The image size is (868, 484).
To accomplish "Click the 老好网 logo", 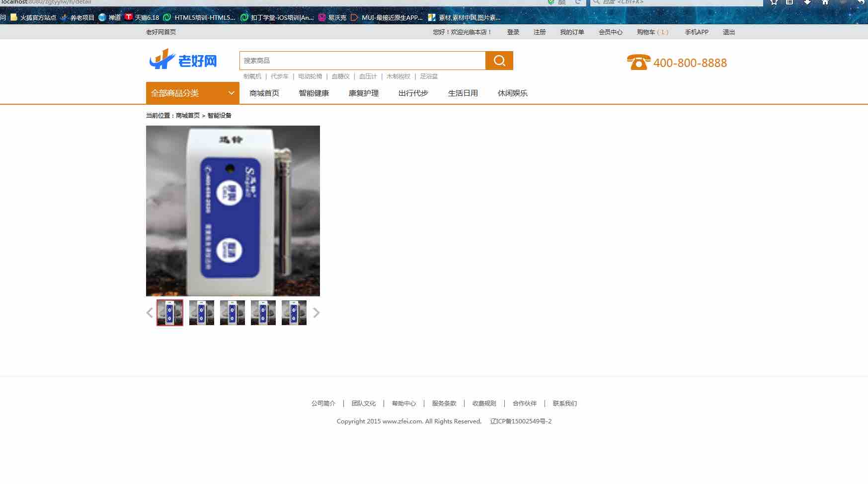I will [183, 60].
